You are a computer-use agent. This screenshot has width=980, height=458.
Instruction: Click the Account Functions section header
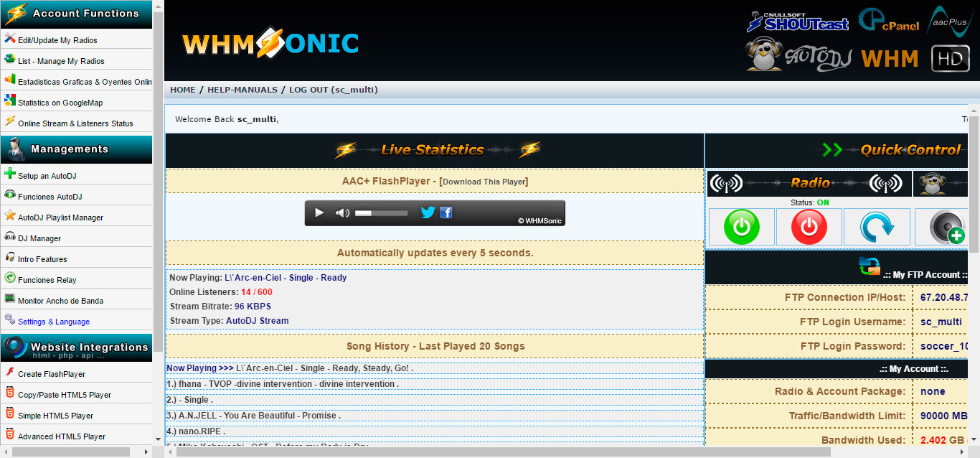(76, 14)
